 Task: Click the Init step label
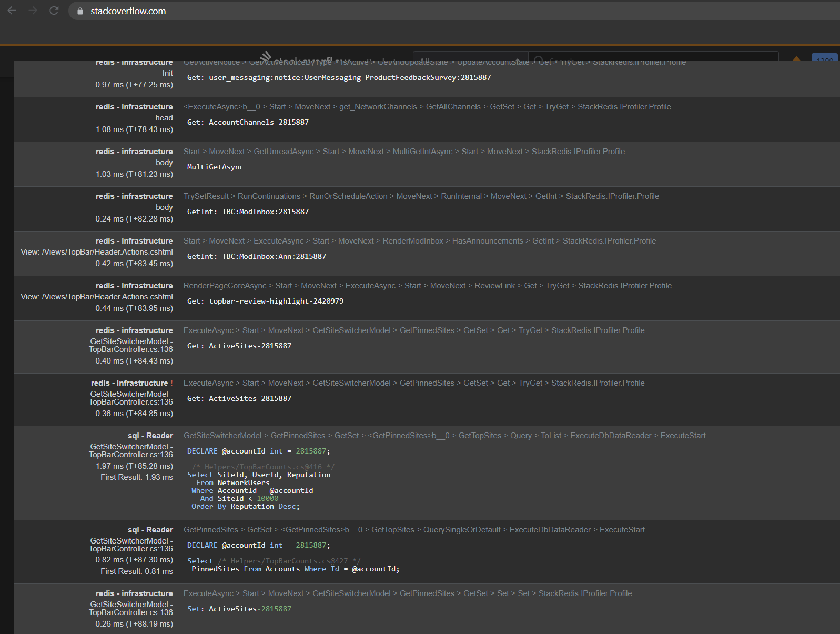click(167, 73)
